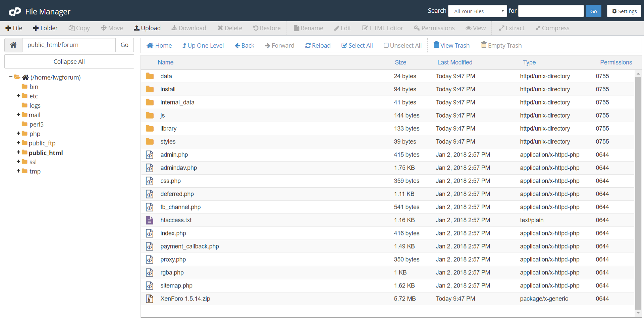This screenshot has width=644, height=318.
Task: Reload the file listing
Action: tap(318, 46)
